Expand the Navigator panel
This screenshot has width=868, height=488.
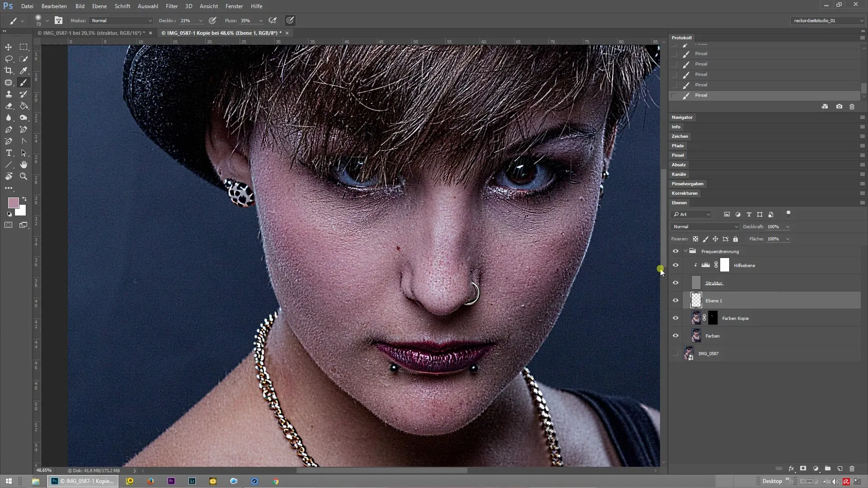pos(682,117)
